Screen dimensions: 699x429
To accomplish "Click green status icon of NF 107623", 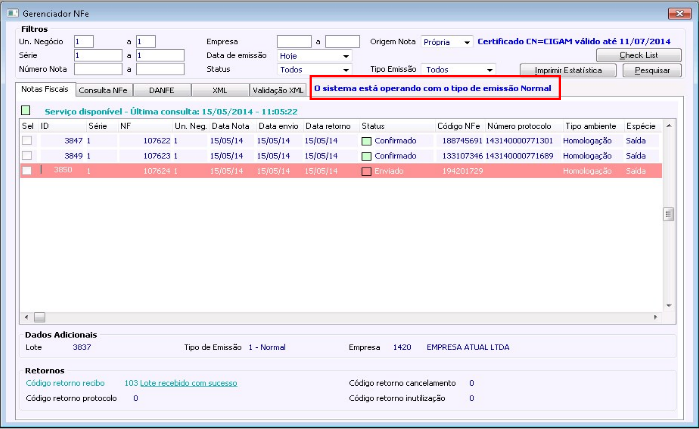I will pos(366,157).
